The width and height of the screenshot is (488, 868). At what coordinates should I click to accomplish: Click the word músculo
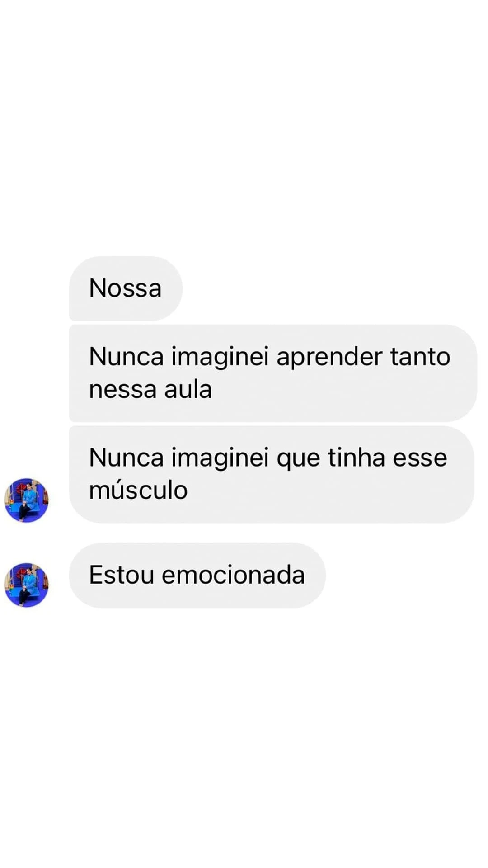click(138, 490)
